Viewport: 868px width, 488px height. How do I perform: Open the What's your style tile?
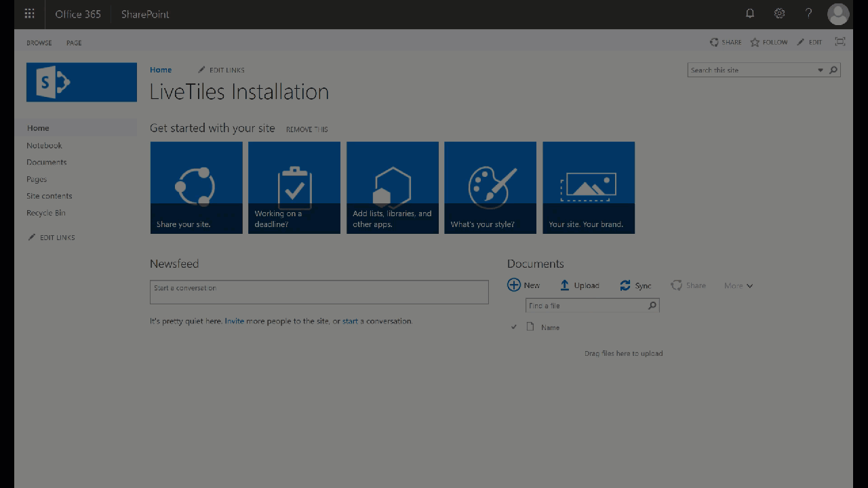coord(490,188)
